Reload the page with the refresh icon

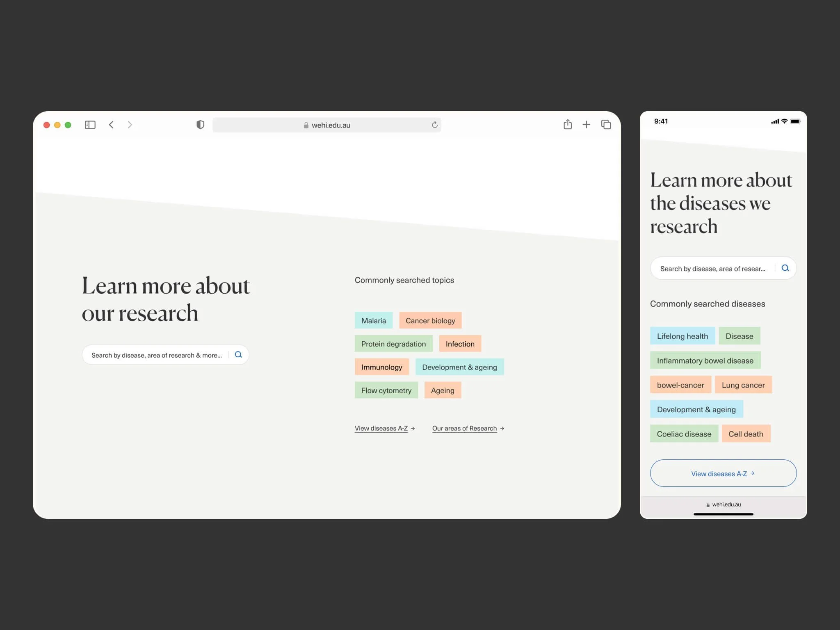tap(435, 125)
